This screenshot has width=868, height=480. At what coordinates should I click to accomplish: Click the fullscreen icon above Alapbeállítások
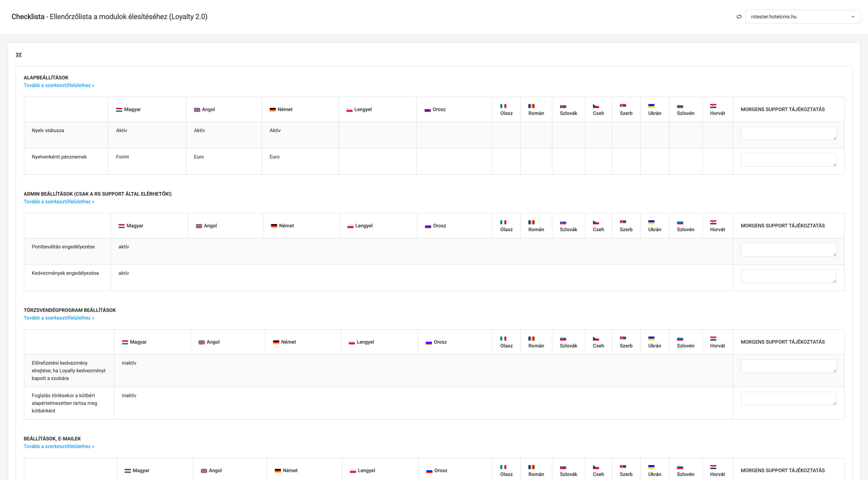click(19, 55)
